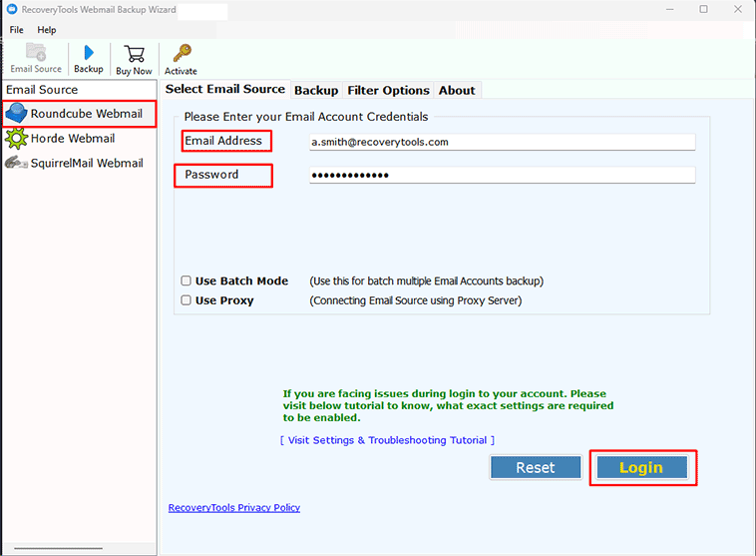Open the RecoveryTools Privacy Policy link

pos(234,508)
